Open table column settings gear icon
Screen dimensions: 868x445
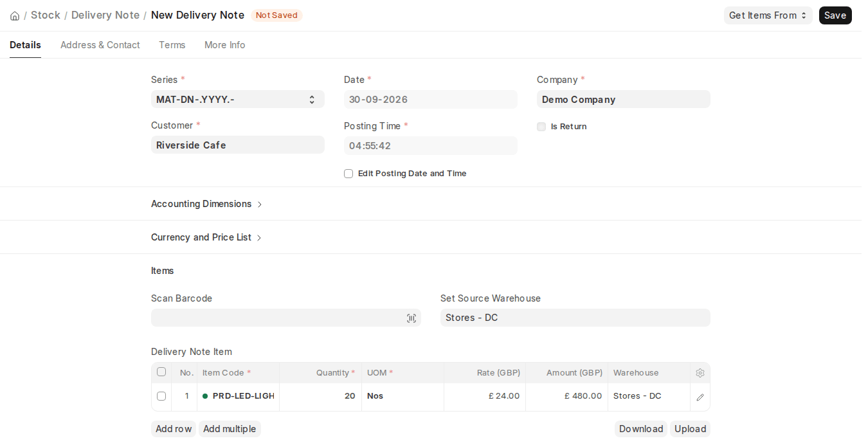coord(700,373)
